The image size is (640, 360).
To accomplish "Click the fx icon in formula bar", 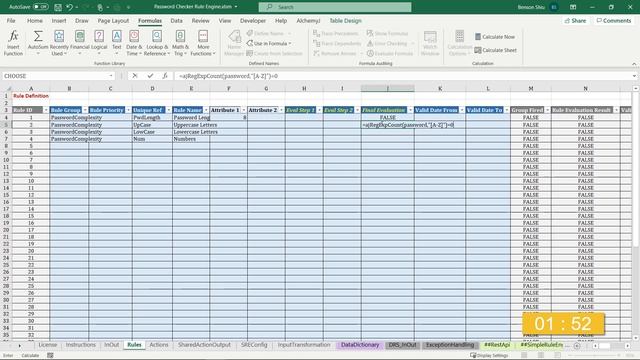I will click(165, 76).
